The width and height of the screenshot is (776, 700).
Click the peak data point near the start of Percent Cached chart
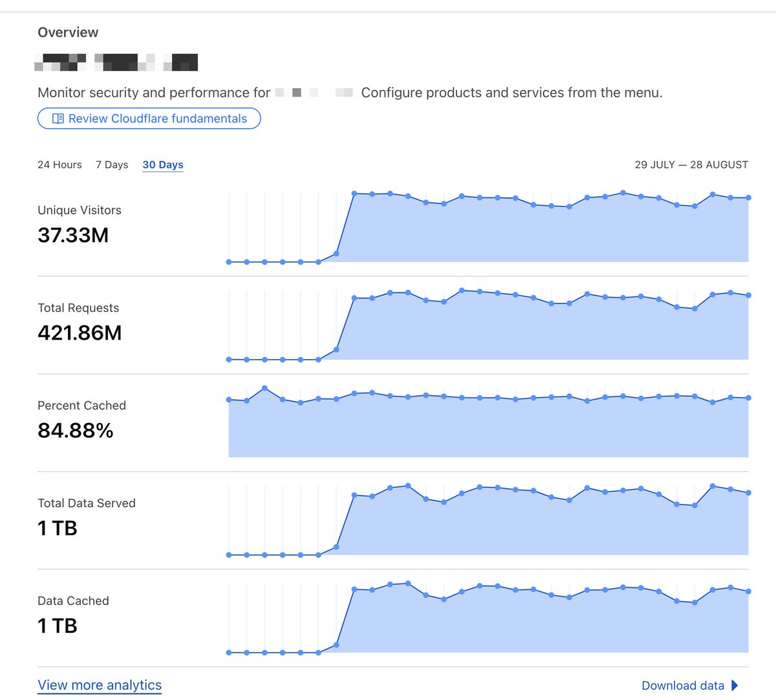(264, 388)
